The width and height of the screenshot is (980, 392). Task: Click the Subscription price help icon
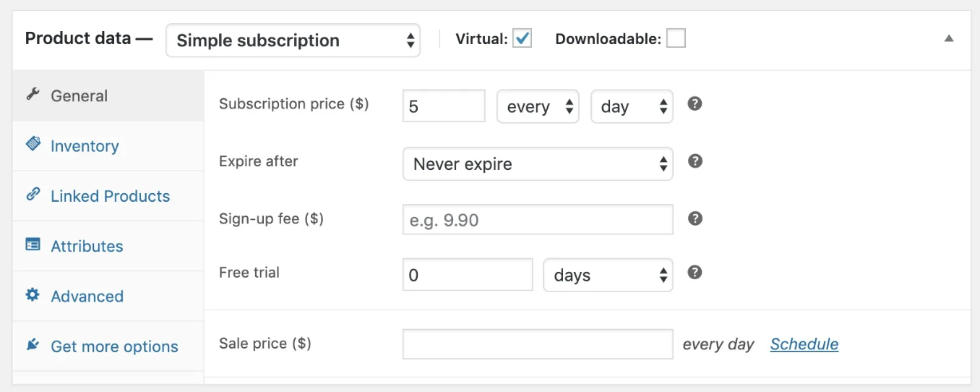coord(695,104)
